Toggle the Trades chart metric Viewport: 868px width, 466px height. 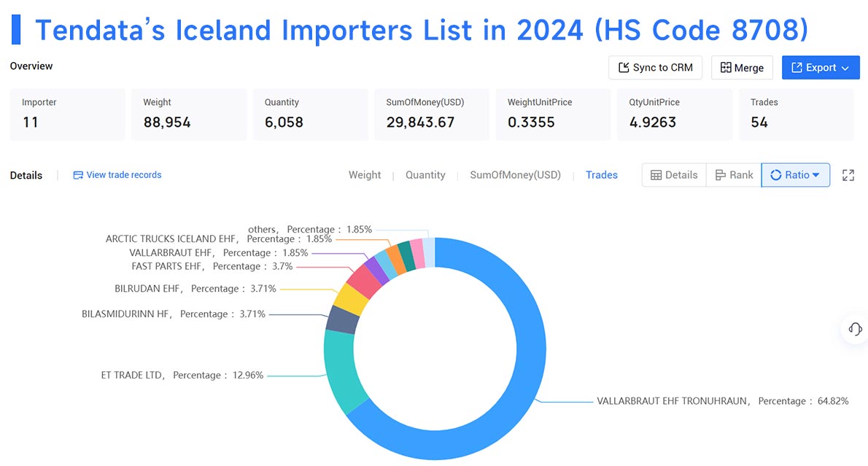[x=601, y=175]
